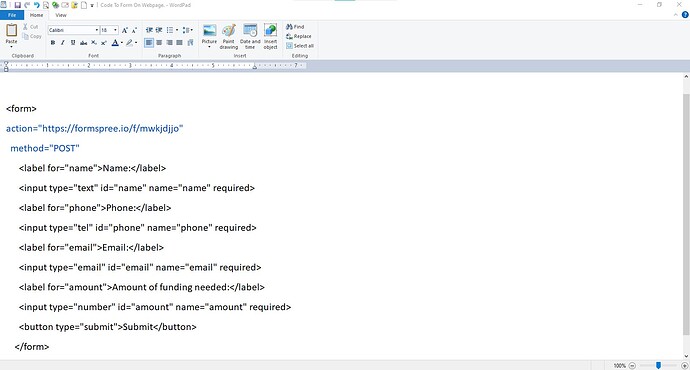
Task: Click the zoom in plus button
Action: coord(684,366)
